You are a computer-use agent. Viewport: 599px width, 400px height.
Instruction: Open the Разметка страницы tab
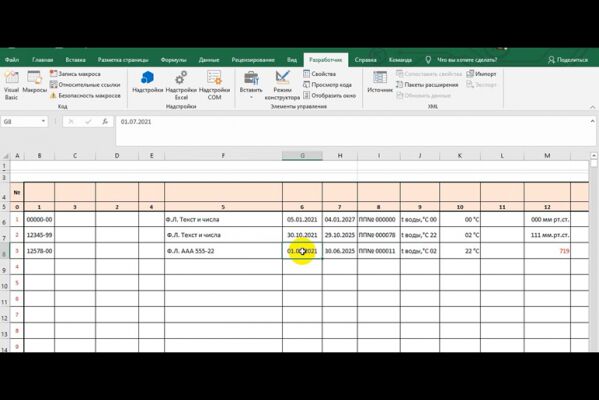click(123, 60)
